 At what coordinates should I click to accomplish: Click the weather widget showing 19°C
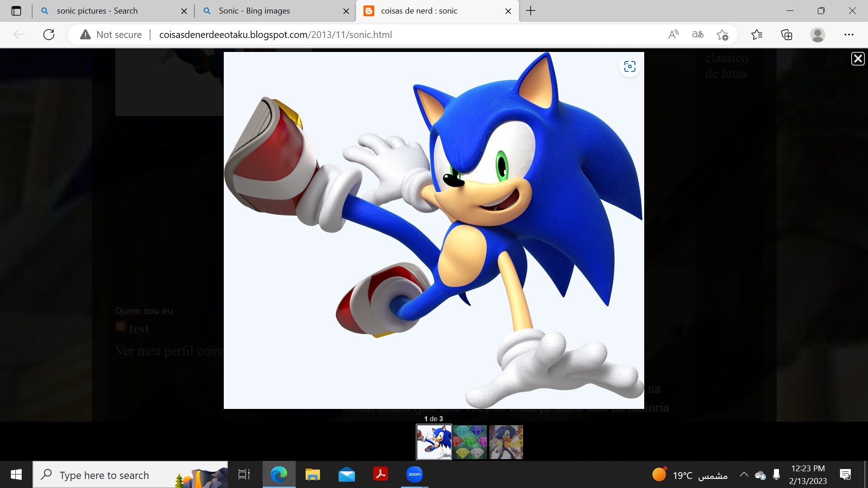(690, 474)
